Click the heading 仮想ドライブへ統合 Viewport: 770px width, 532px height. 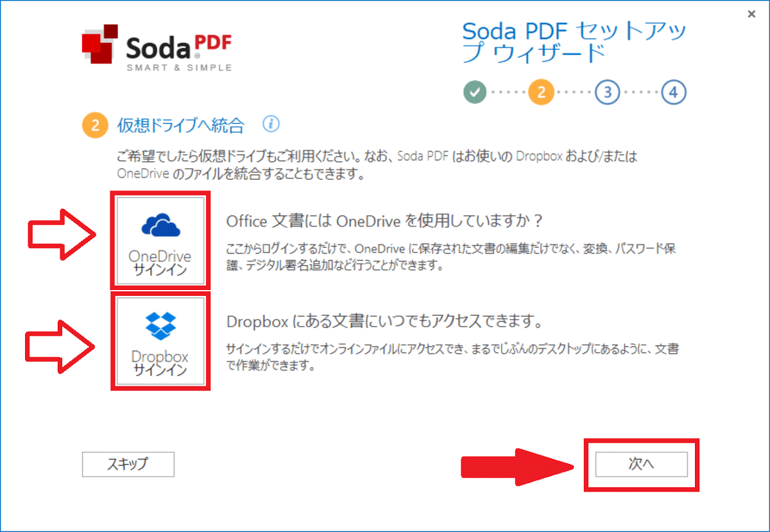[180, 125]
